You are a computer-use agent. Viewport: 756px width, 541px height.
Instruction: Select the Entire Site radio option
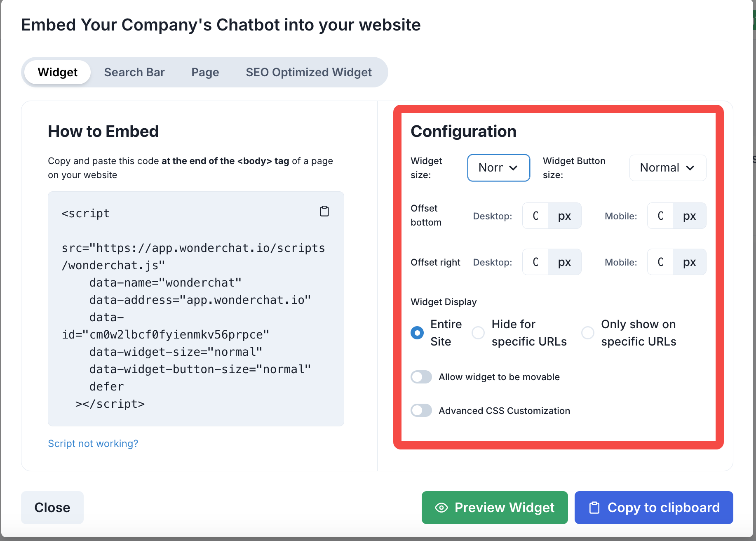pyautogui.click(x=417, y=333)
